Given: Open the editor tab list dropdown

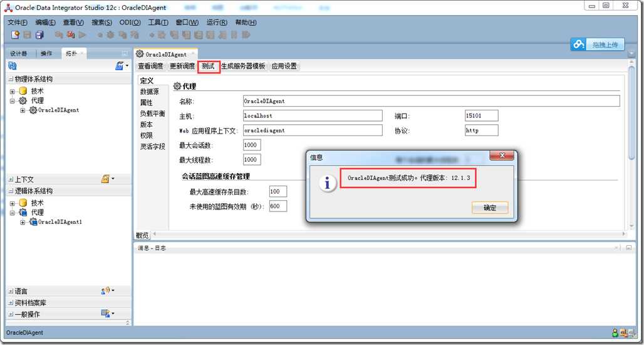Looking at the screenshot, I should [631, 54].
